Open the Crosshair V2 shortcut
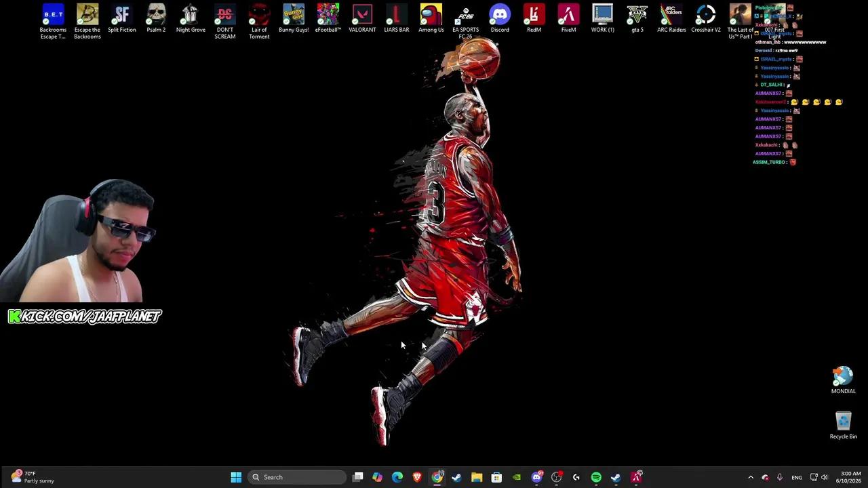 point(706,18)
